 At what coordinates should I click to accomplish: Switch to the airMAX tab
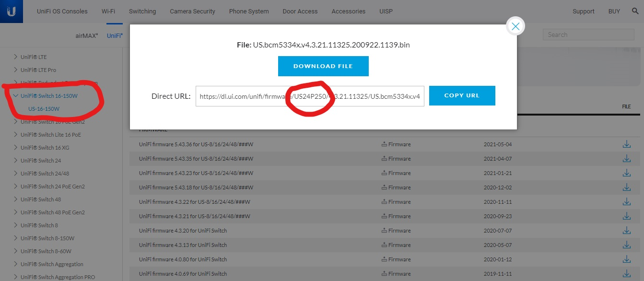click(x=86, y=36)
